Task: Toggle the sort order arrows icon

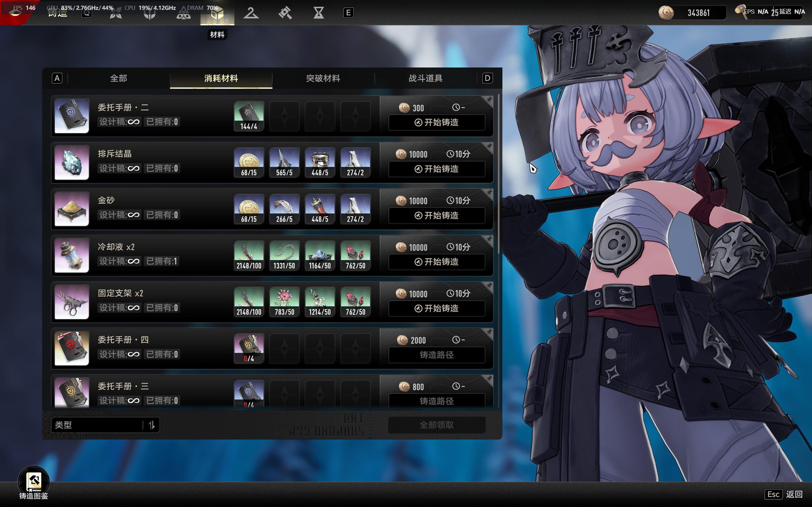Action: (152, 425)
